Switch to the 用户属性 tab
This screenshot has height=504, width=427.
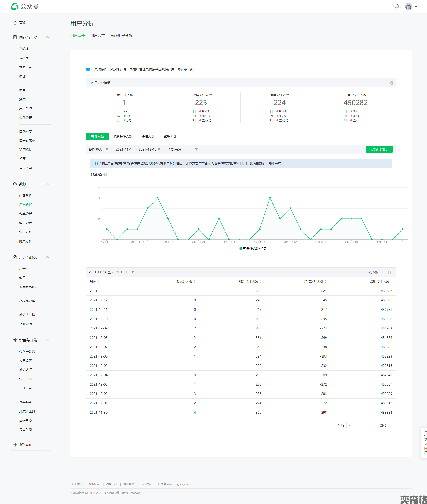coord(97,36)
